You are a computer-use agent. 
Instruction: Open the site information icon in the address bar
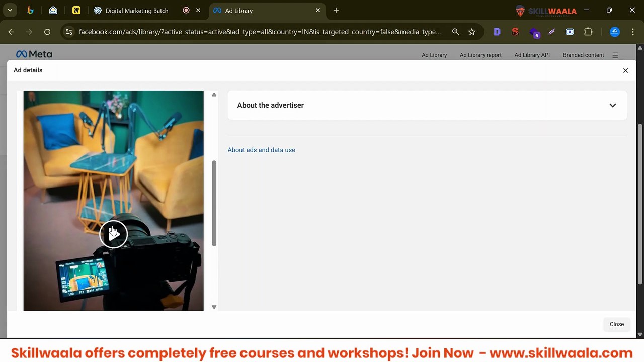(69, 32)
